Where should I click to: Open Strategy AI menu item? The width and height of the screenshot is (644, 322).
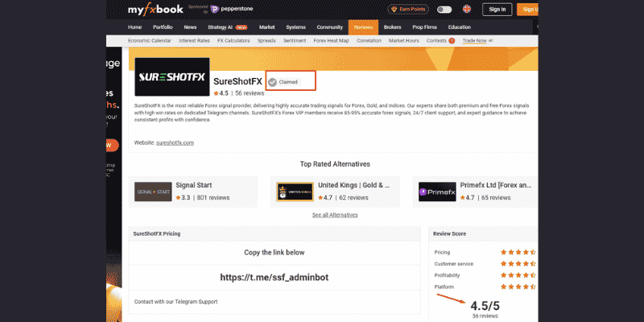pos(220,27)
